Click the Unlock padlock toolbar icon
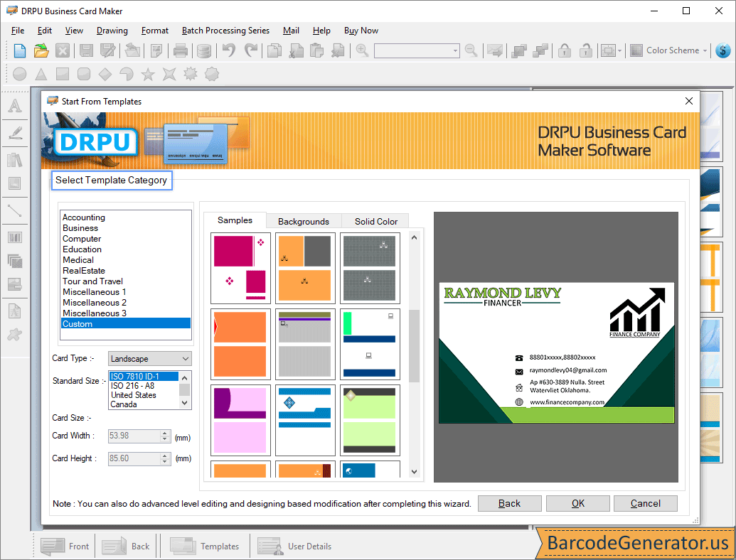 [585, 50]
